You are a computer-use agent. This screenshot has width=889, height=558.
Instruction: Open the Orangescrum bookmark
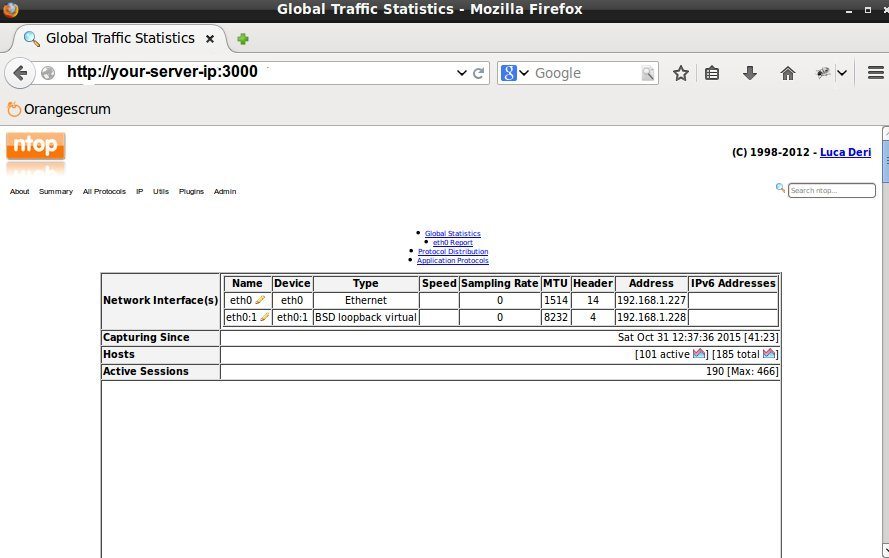coord(59,109)
